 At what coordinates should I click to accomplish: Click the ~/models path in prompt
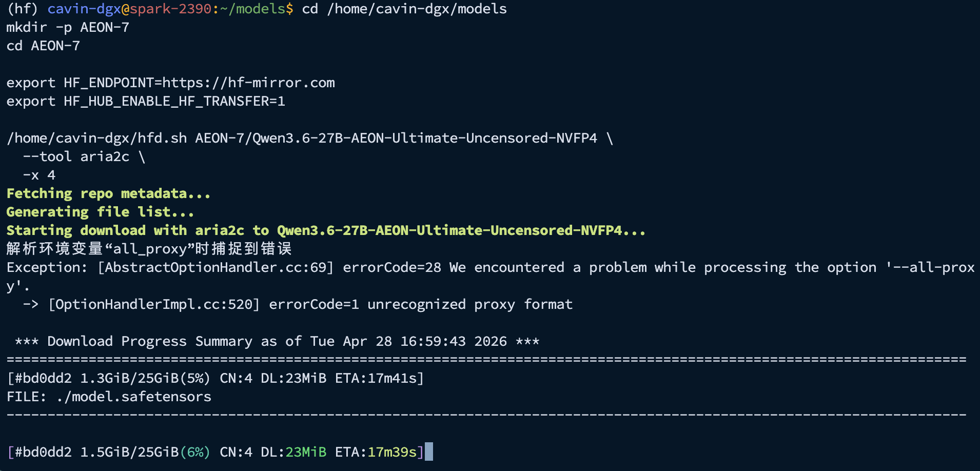click(x=252, y=9)
